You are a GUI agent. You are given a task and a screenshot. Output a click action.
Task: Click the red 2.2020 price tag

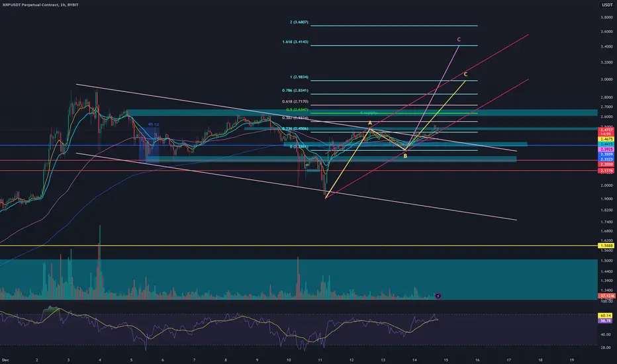point(606,164)
